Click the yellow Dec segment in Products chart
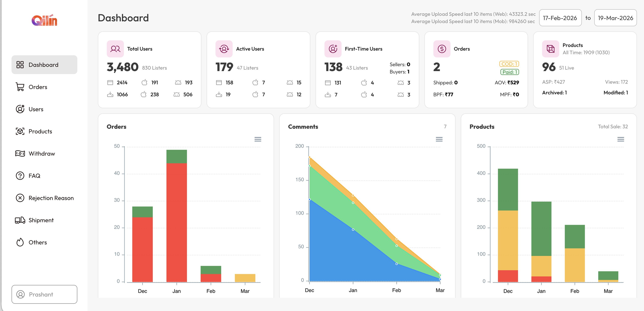 pos(508,240)
